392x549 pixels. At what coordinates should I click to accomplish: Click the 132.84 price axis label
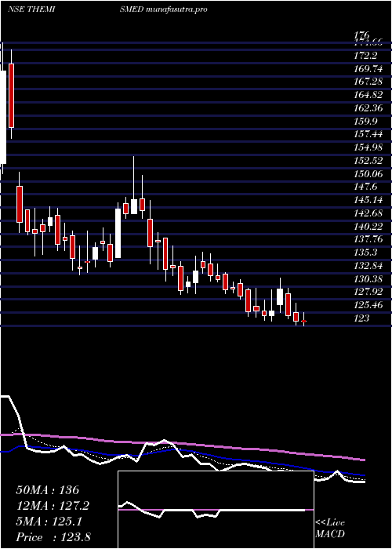coord(368,266)
